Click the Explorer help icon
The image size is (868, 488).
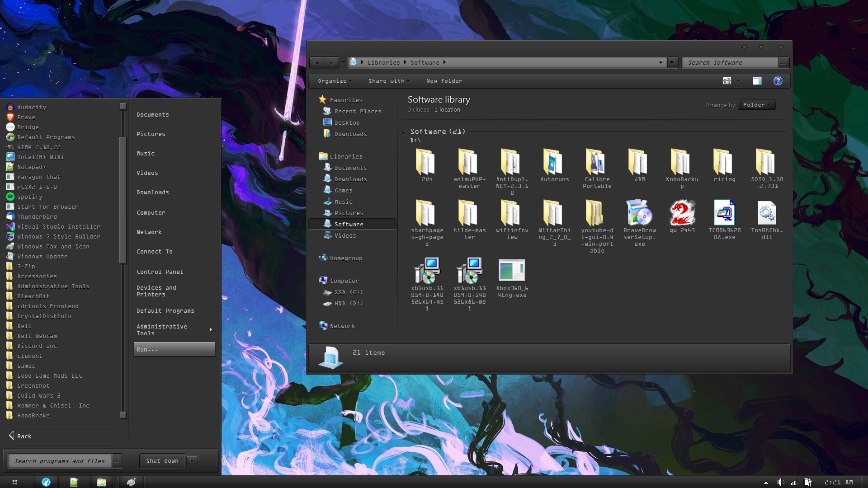coord(778,81)
